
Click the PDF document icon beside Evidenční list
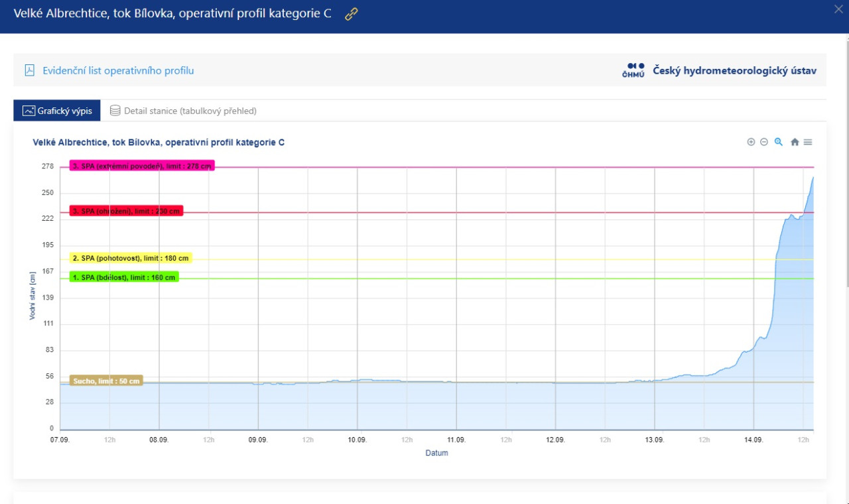[x=29, y=70]
